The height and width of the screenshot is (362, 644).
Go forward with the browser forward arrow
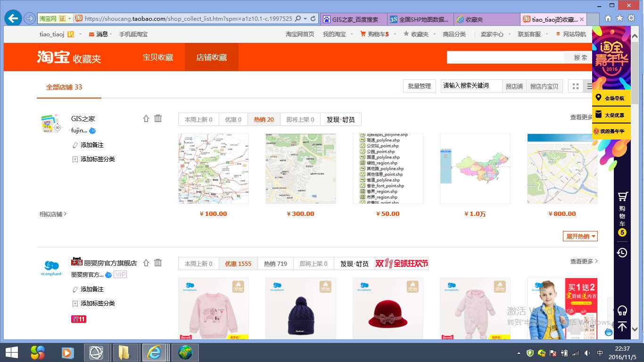point(29,19)
